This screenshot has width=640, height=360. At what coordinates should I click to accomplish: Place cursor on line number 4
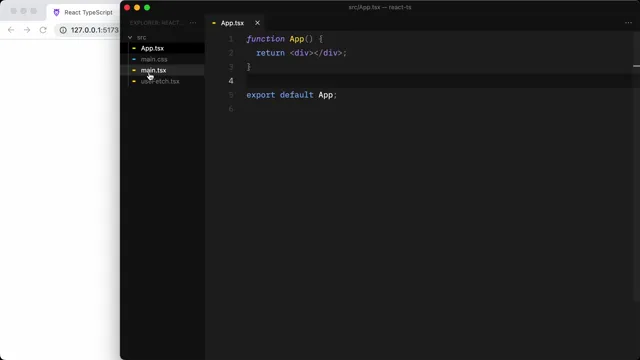coord(231,81)
